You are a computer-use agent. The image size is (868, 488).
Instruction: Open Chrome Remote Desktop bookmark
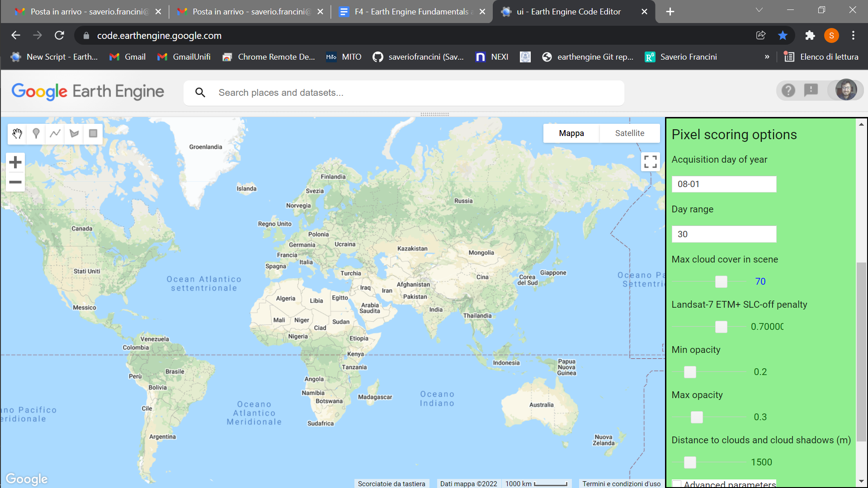(x=269, y=57)
